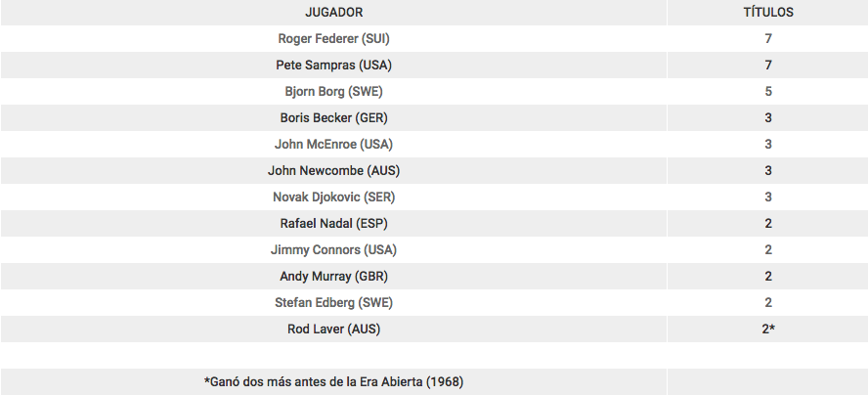Click Bjorn Borg (SWE) entry

click(x=333, y=91)
